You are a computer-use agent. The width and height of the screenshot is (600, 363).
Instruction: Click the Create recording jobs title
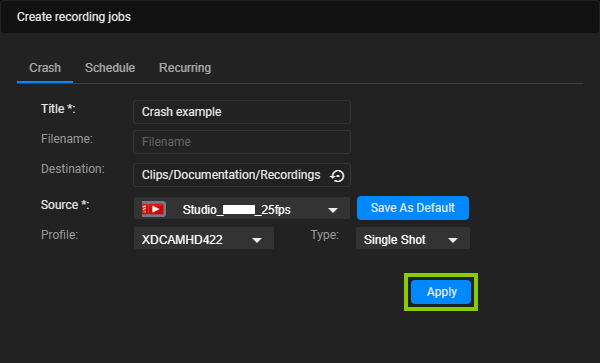(74, 17)
